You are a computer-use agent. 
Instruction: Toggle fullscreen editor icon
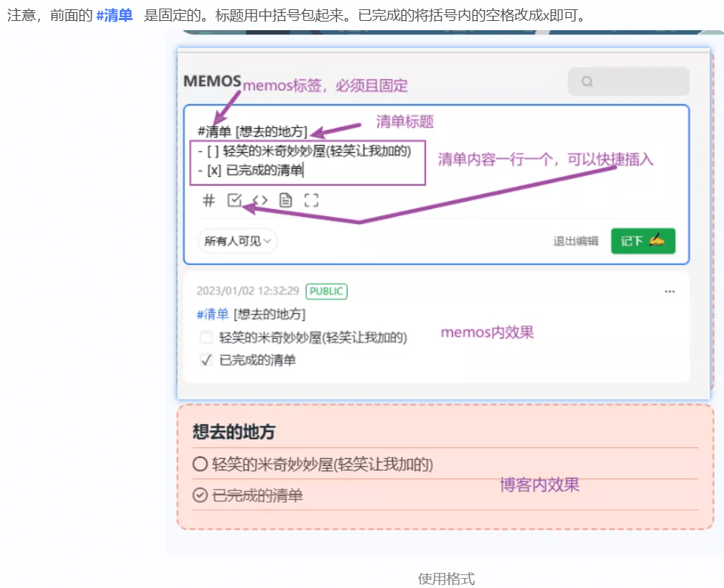311,200
